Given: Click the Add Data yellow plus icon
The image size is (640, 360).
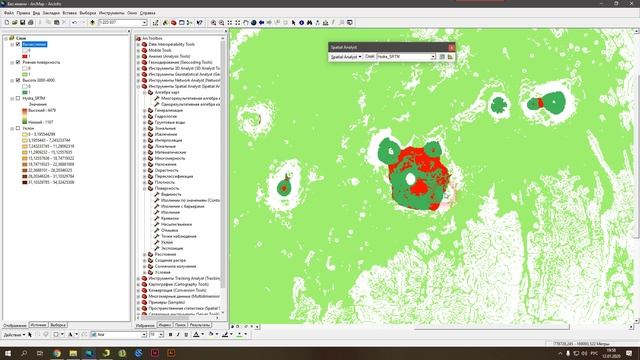Looking at the screenshot, I should (x=93, y=22).
